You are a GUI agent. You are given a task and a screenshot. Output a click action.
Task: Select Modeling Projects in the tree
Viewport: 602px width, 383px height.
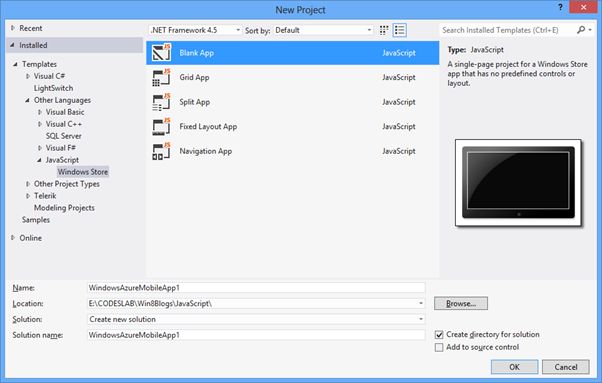64,208
